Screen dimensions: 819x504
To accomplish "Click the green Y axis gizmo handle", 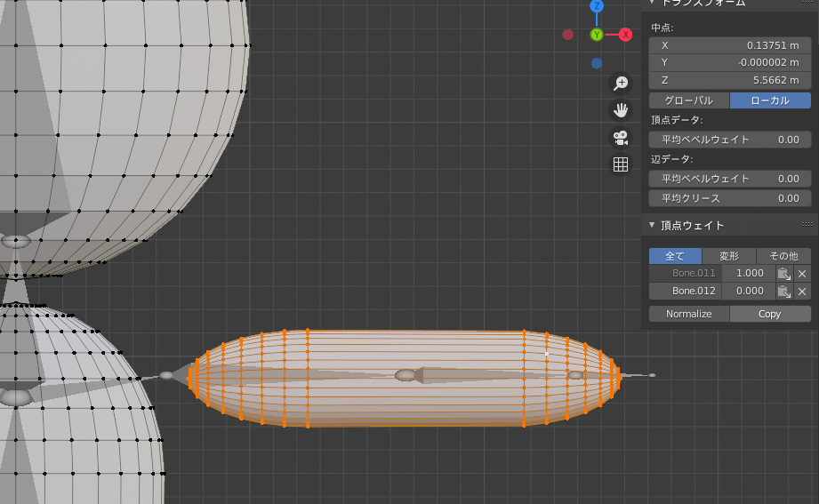I will [597, 35].
